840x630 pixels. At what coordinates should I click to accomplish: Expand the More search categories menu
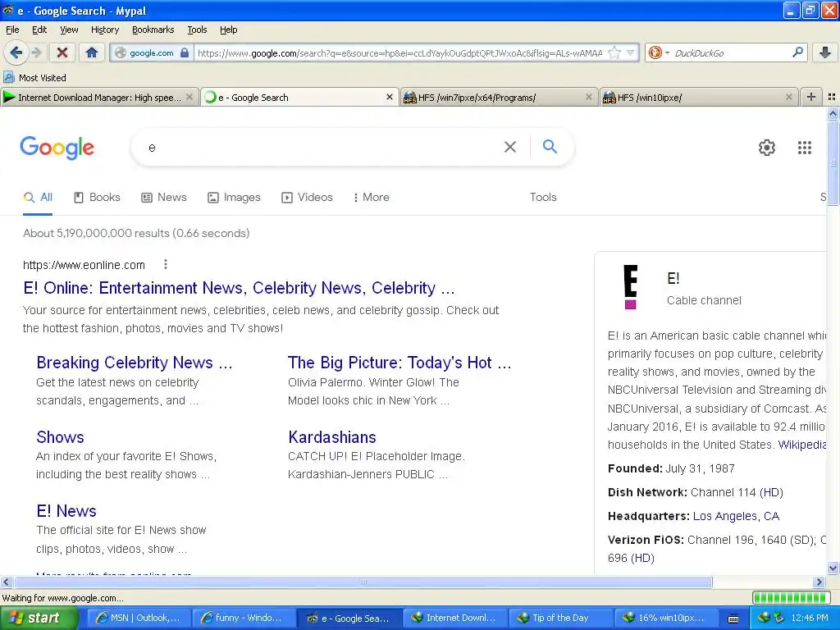click(x=372, y=197)
